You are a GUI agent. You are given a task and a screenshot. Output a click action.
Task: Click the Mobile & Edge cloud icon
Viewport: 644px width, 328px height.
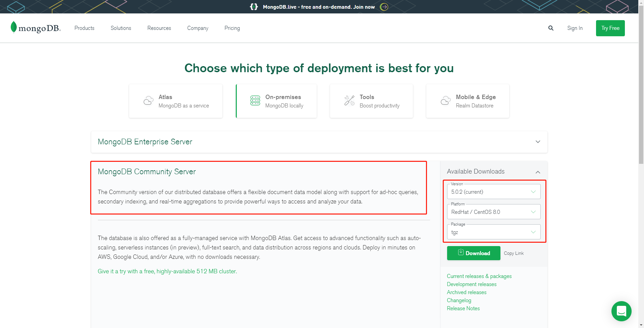click(x=445, y=101)
